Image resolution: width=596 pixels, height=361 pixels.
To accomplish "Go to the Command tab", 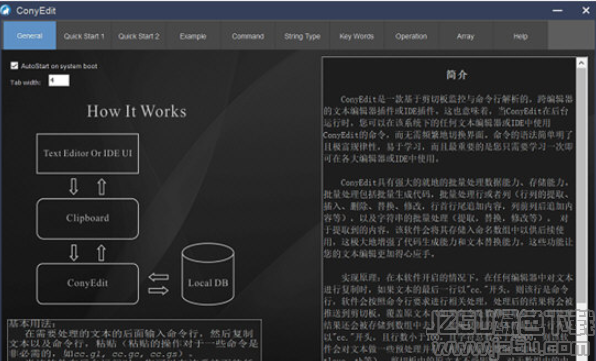I will 248,36.
